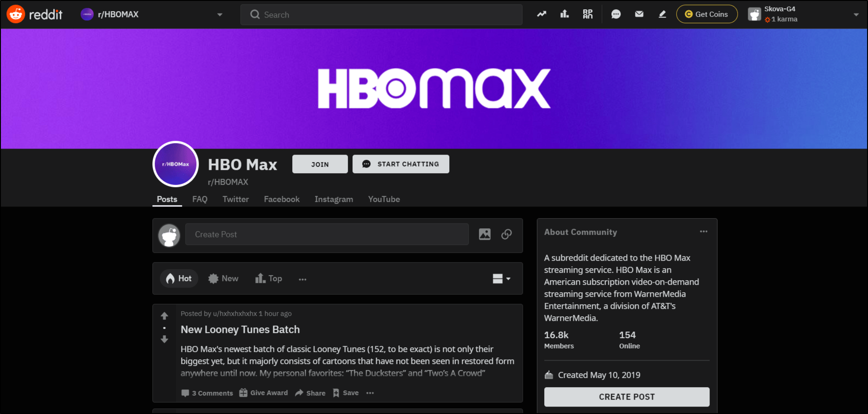
Task: Click the magnifier search icon
Action: [x=255, y=14]
